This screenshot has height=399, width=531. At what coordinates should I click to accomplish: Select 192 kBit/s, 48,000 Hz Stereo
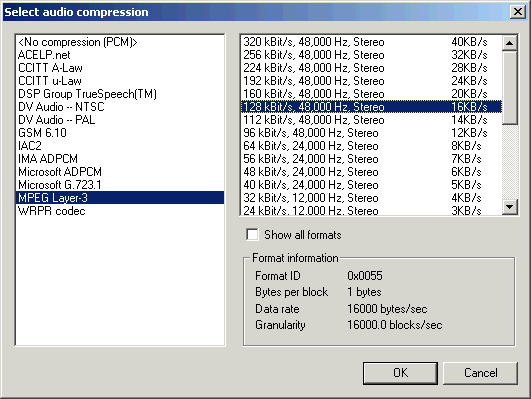tap(371, 81)
